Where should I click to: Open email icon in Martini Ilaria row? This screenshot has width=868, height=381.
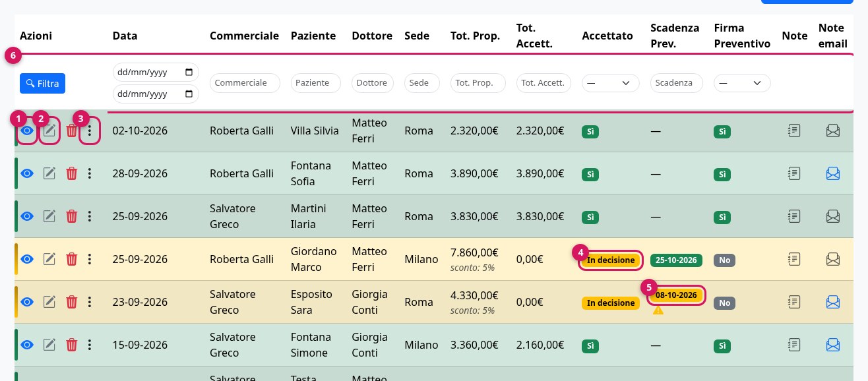coord(833,216)
